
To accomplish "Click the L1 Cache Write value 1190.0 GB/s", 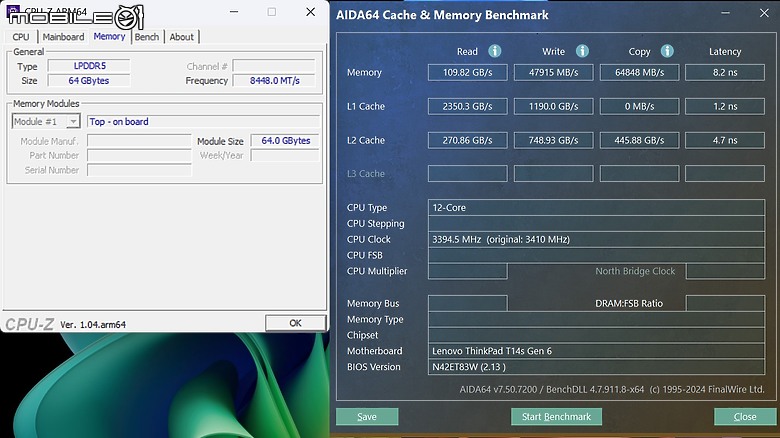I will (x=554, y=106).
